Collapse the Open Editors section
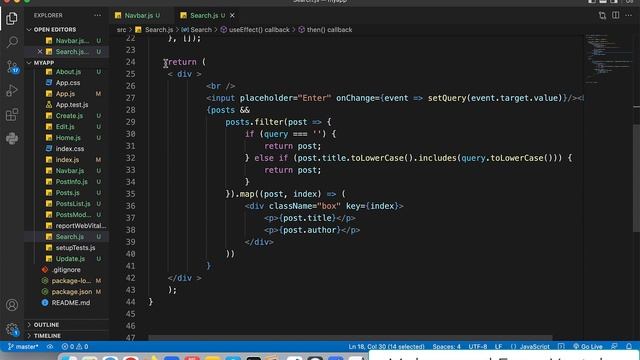Viewport: 640px width, 360px height. pyautogui.click(x=55, y=30)
